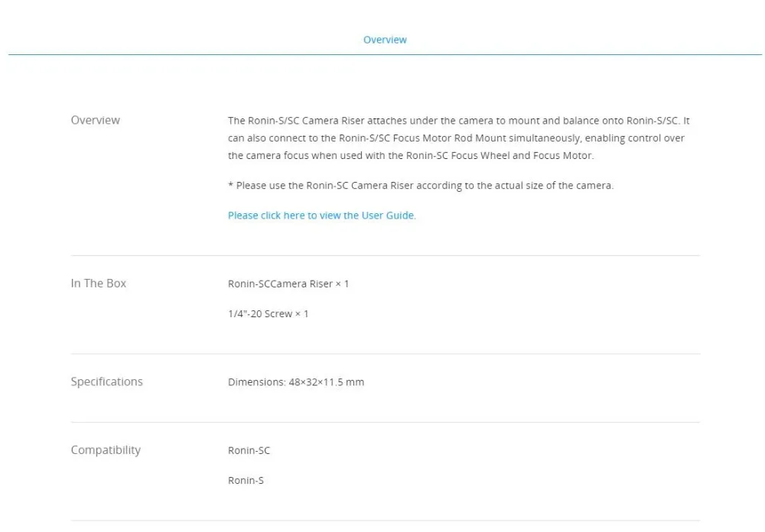Click the line starting 'the camera focus when used'
This screenshot has height=532, width=765.
coord(411,156)
